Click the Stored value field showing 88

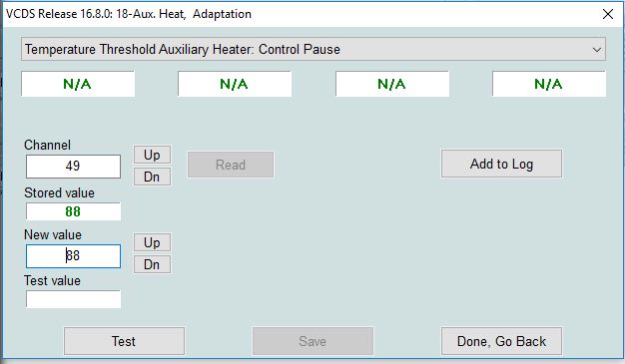pyautogui.click(x=73, y=211)
